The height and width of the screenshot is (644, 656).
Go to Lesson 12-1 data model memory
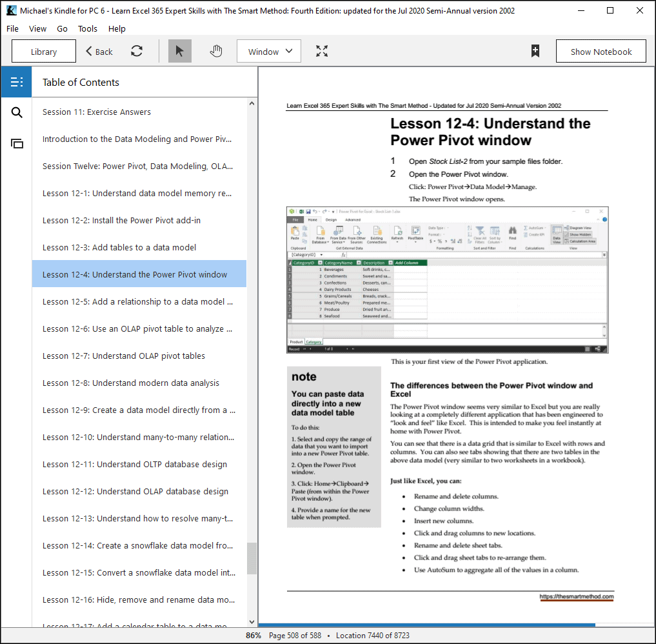coord(139,194)
